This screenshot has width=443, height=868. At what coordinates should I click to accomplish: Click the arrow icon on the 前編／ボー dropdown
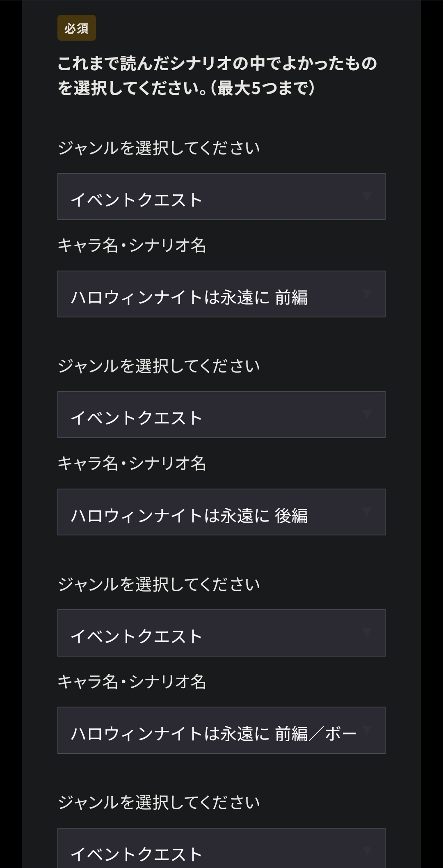tap(366, 730)
